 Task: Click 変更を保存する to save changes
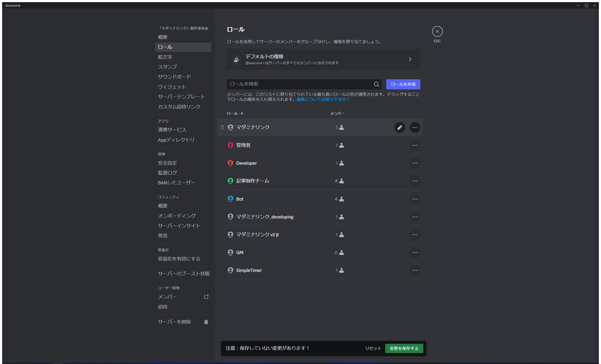pos(404,348)
